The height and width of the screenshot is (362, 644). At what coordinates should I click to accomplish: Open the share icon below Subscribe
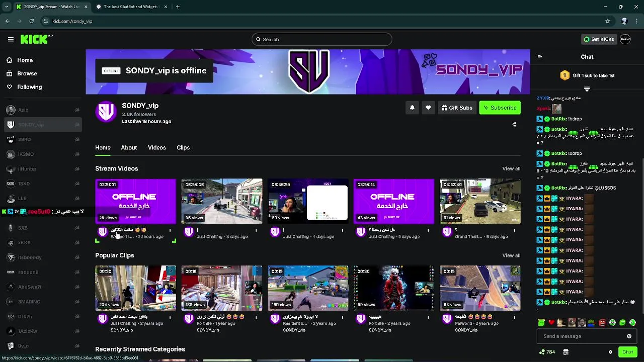click(x=514, y=124)
